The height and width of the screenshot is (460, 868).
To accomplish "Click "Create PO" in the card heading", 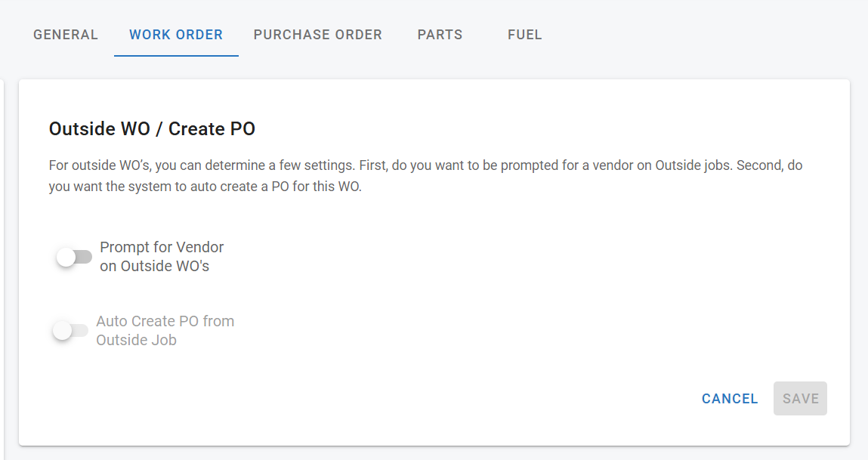I will coord(212,129).
